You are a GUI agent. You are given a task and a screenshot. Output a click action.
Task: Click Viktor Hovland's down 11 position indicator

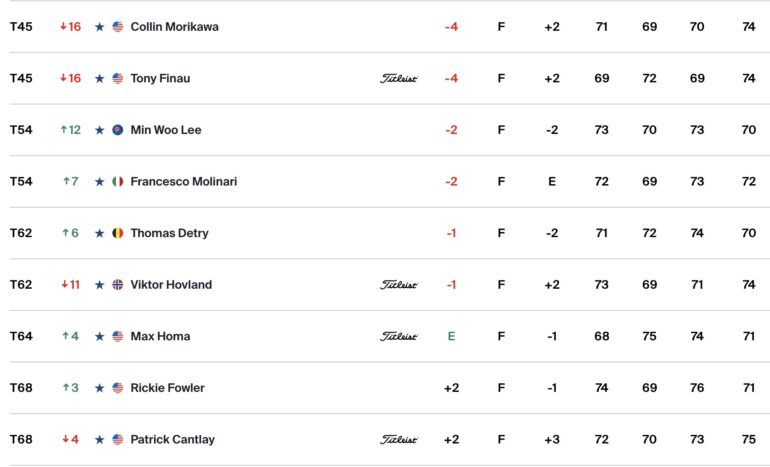(71, 285)
